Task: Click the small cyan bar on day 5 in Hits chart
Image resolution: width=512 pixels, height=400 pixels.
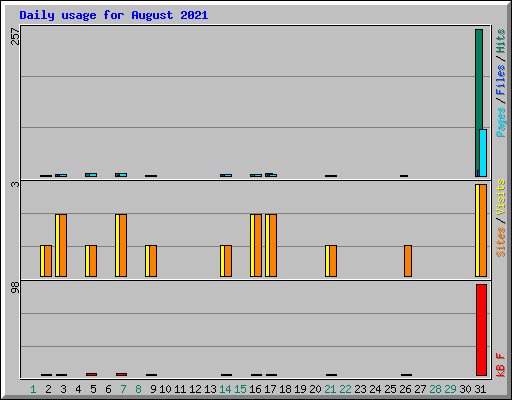Action: coord(93,175)
